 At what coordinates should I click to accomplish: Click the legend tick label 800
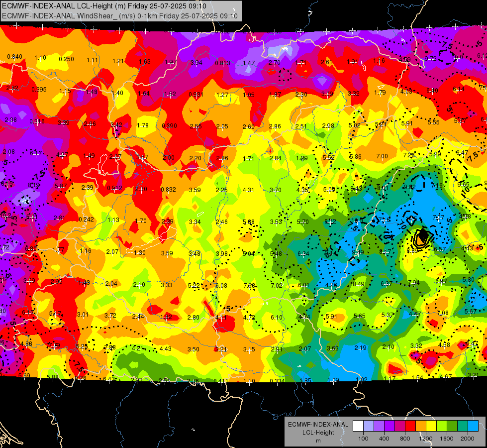(x=405, y=439)
